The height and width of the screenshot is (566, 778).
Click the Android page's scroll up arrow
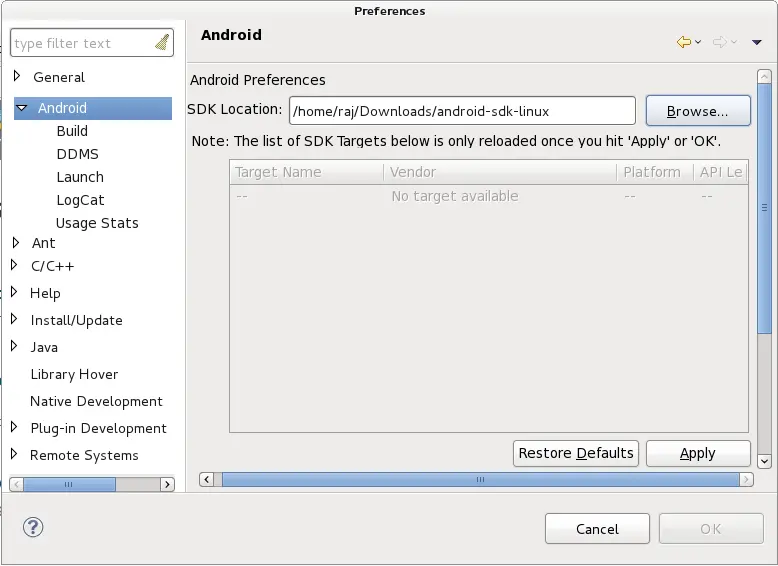click(x=764, y=76)
